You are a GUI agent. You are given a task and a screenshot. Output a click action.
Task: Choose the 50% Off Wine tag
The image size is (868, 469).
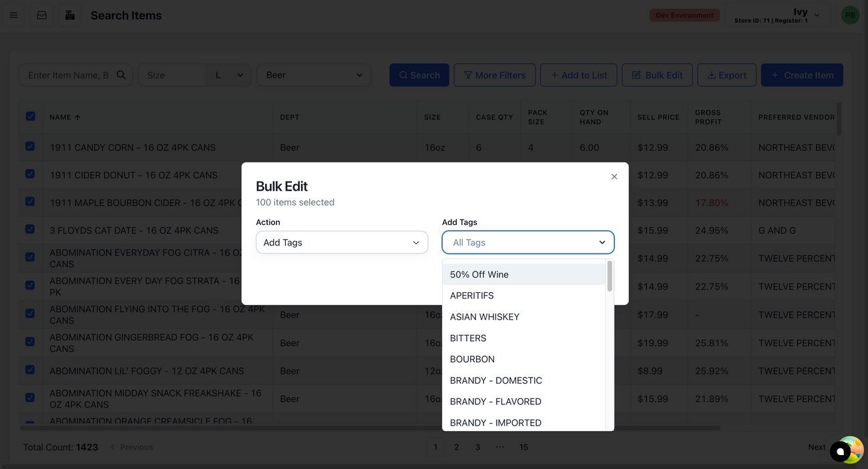point(479,274)
